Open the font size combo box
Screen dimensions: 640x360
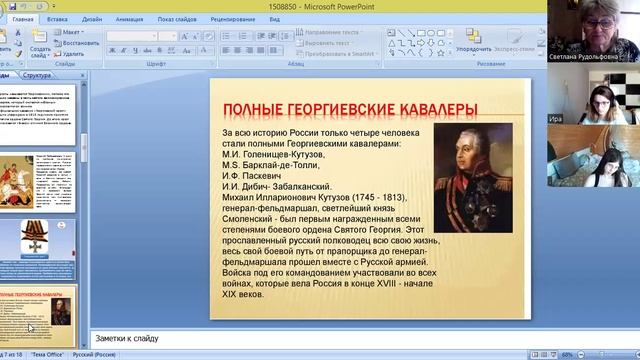pyautogui.click(x=168, y=36)
